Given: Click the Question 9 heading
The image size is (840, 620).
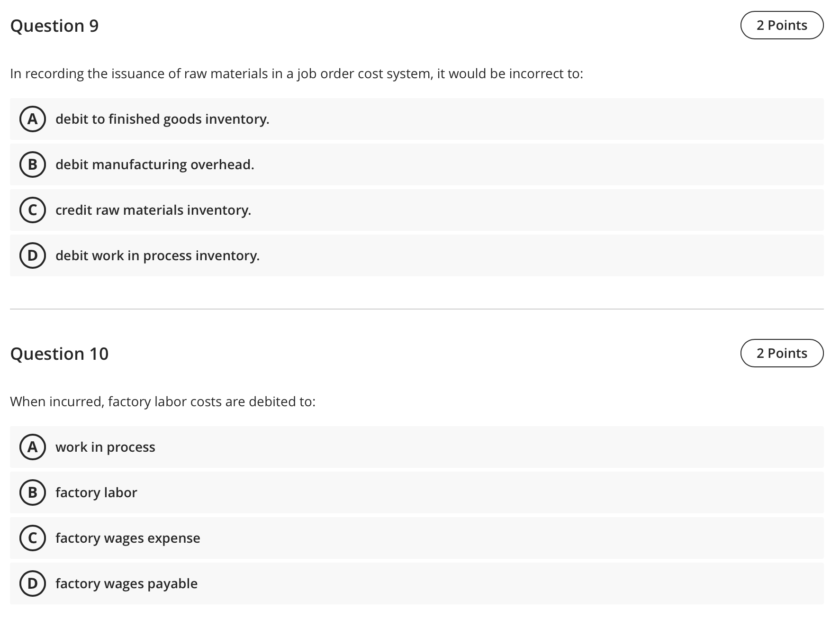Looking at the screenshot, I should (x=54, y=26).
